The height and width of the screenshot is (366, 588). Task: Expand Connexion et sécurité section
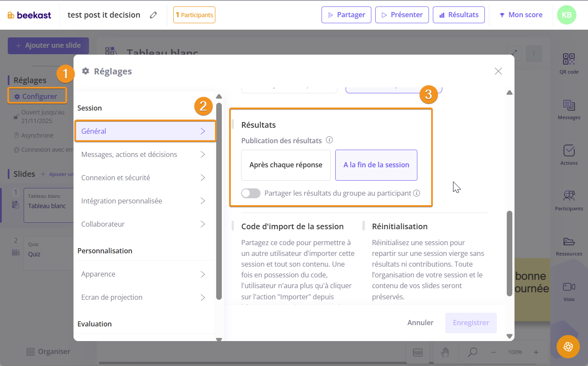tap(144, 178)
